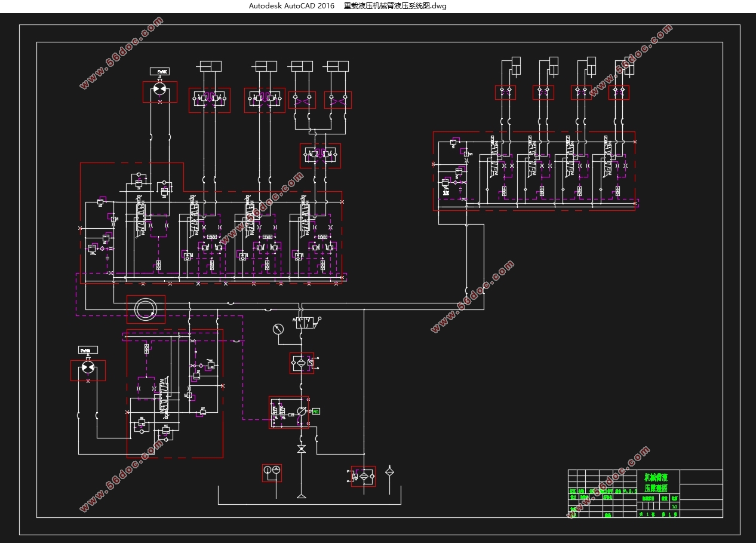Click the drawing file name in title bar
Viewport: 756px width, 543px height.
click(x=395, y=6)
